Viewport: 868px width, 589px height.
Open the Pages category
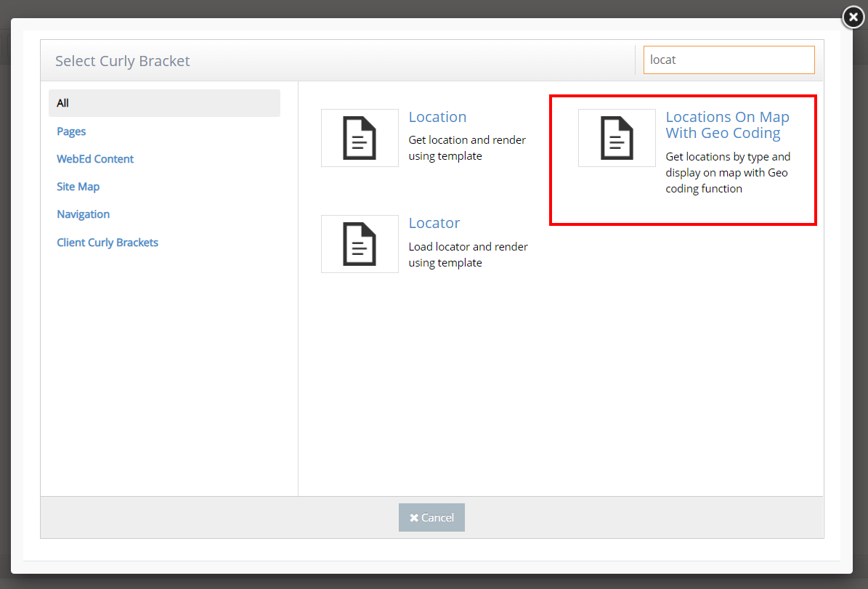(71, 131)
